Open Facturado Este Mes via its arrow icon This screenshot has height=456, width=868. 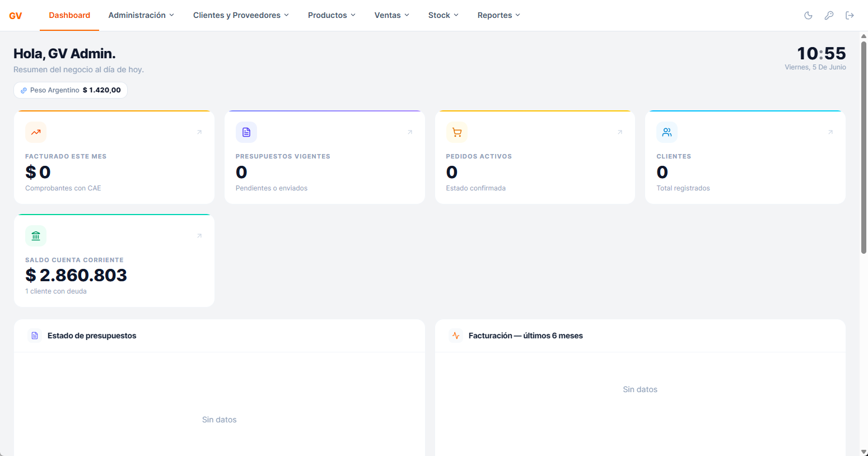point(199,132)
